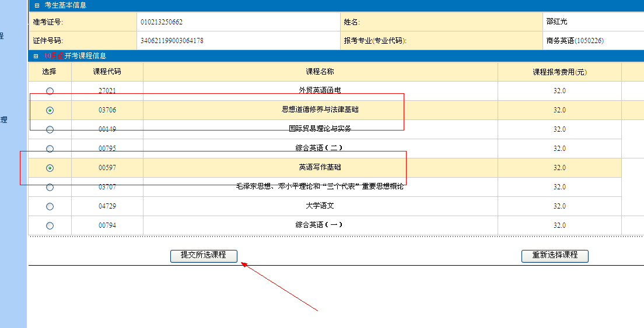
Task: Select the 综合英语（一）radio button
Action: pos(50,225)
